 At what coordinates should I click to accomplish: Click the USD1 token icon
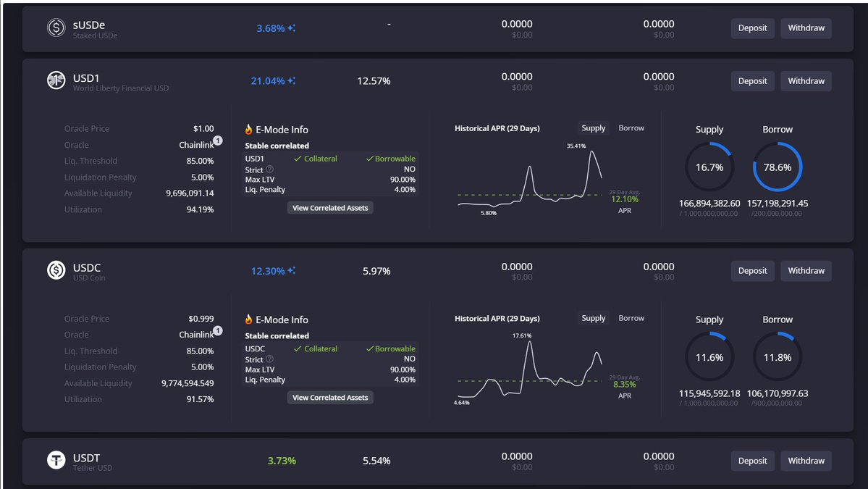pos(56,81)
